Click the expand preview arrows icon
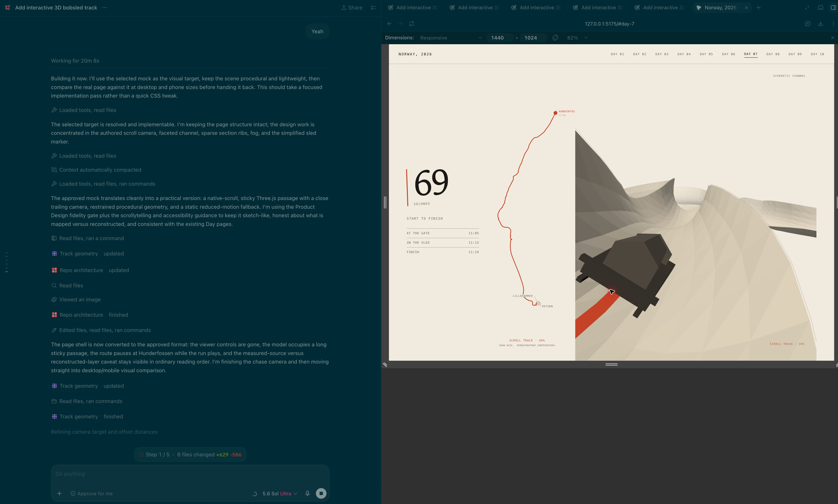The height and width of the screenshot is (504, 838). (x=807, y=8)
